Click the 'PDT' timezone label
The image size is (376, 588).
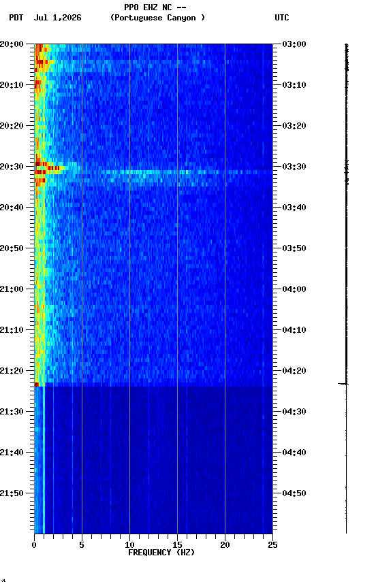tap(16, 18)
